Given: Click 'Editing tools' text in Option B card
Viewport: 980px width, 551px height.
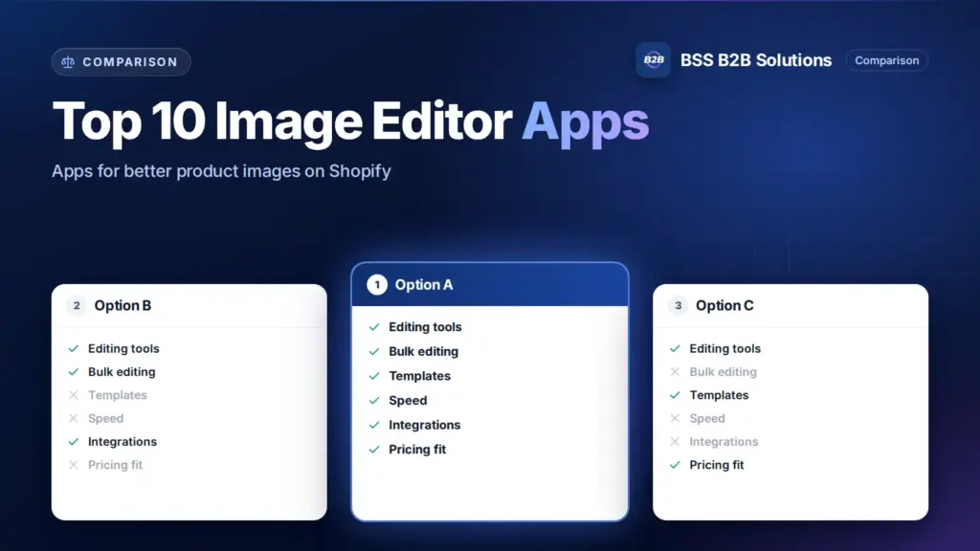Looking at the screenshot, I should click(123, 348).
